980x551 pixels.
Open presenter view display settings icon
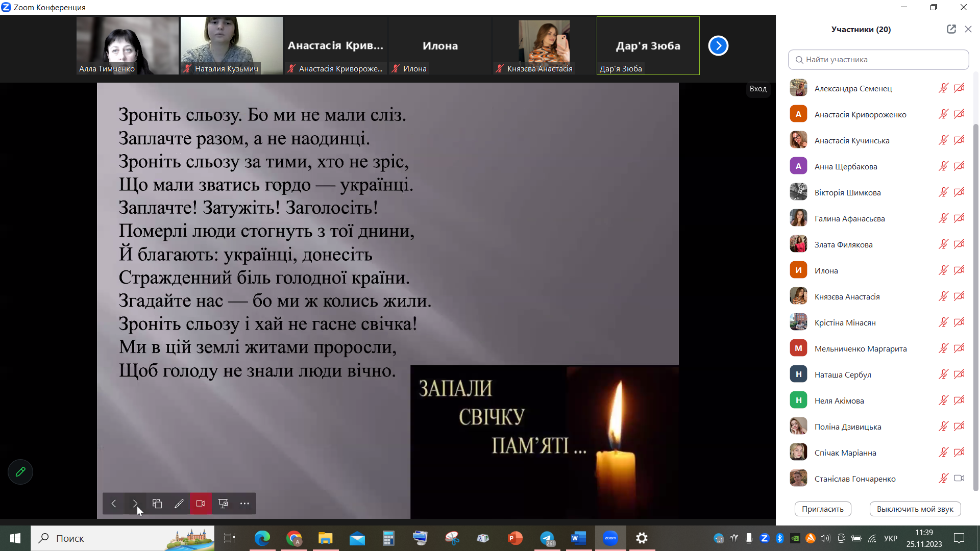click(x=223, y=504)
